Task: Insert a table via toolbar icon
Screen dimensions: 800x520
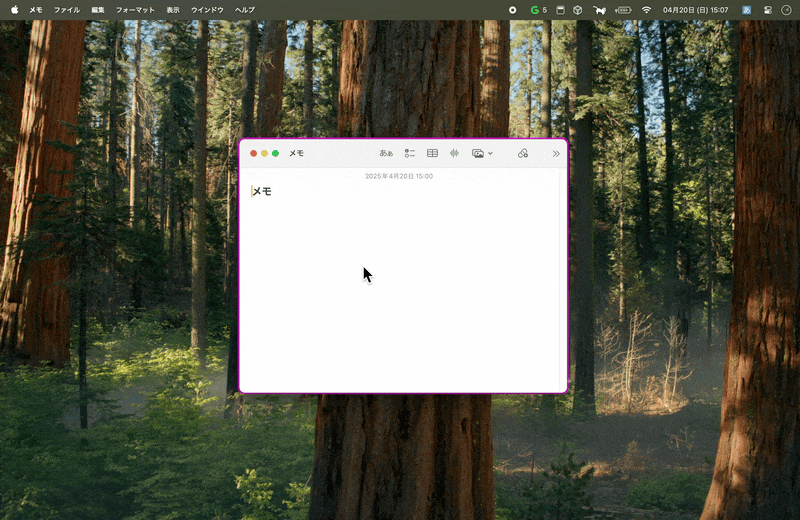Action: tap(432, 153)
